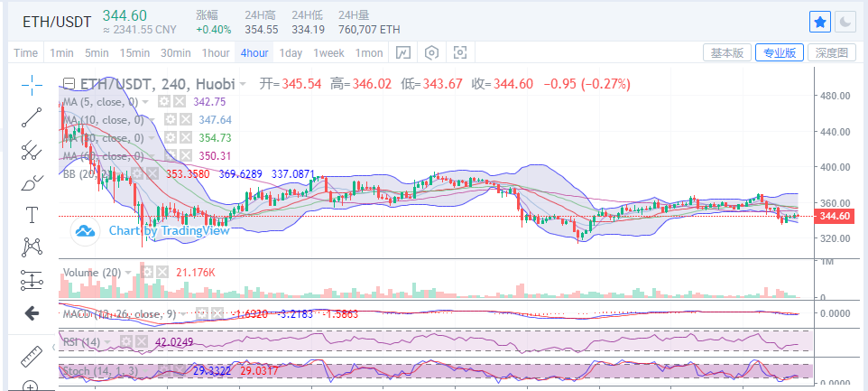This screenshot has height=391, width=868.
Task: Remove the Stoch indicator
Action: click(179, 370)
